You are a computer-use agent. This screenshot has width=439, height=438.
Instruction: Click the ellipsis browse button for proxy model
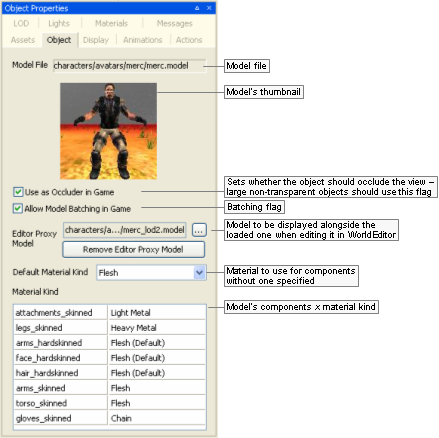(x=199, y=230)
